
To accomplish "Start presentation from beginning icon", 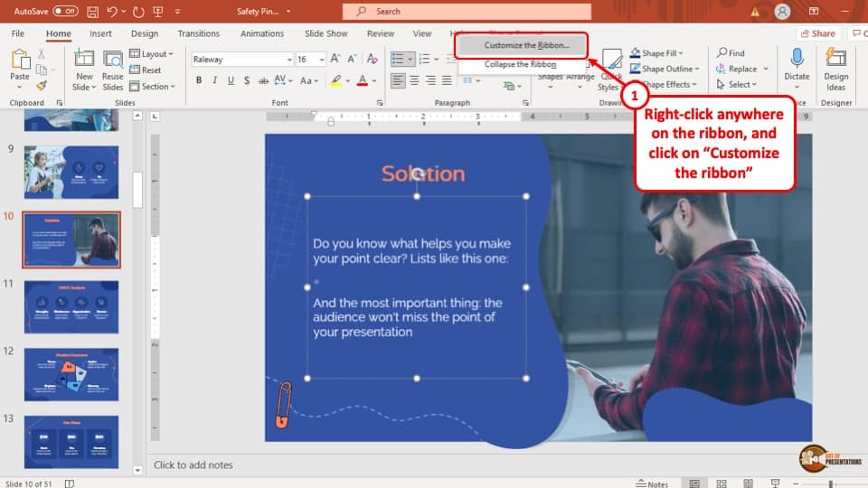I will [x=158, y=11].
